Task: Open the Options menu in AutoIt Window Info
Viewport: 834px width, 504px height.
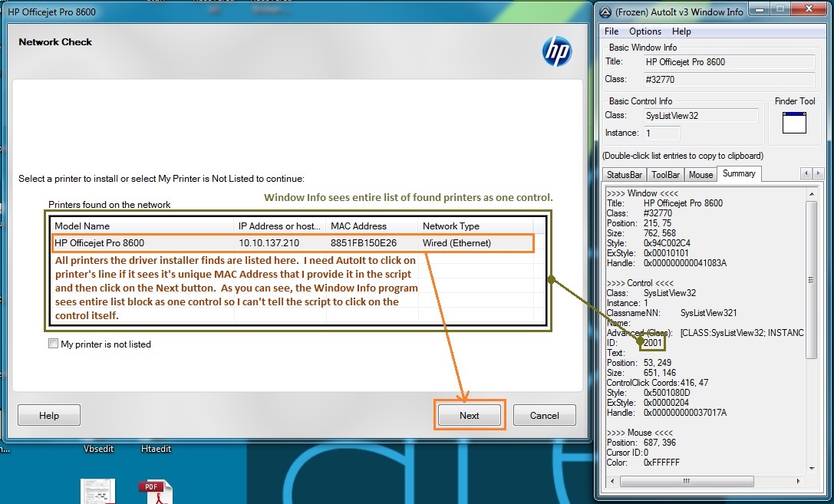Action: pos(645,31)
